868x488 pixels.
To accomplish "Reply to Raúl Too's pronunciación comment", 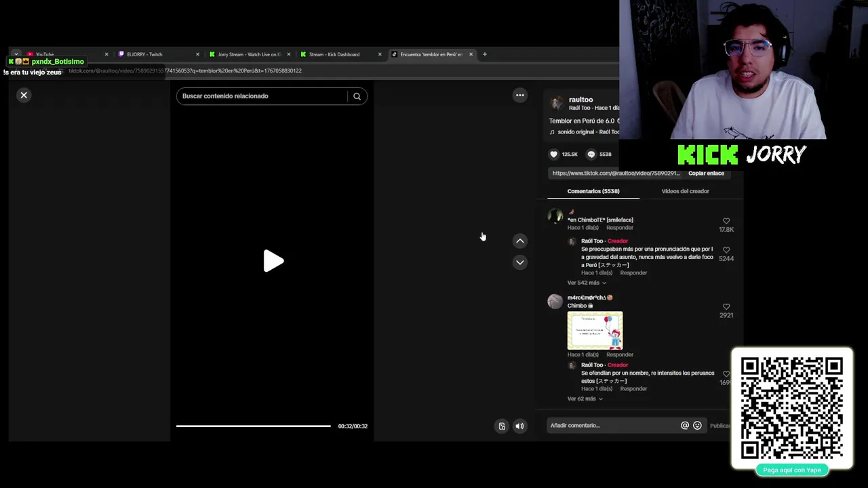I will pos(633,272).
